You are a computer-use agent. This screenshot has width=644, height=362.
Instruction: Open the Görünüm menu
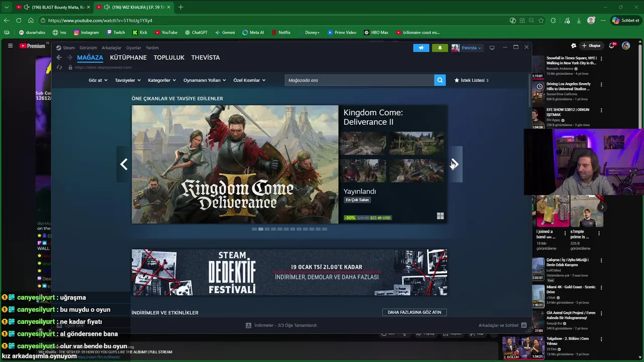coord(88,48)
